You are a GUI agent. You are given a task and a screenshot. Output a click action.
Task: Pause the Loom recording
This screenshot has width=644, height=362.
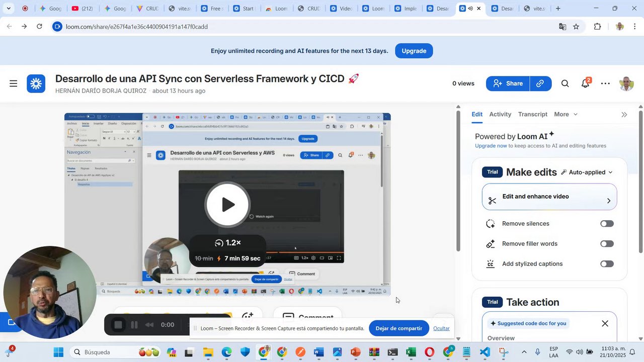[x=134, y=325]
